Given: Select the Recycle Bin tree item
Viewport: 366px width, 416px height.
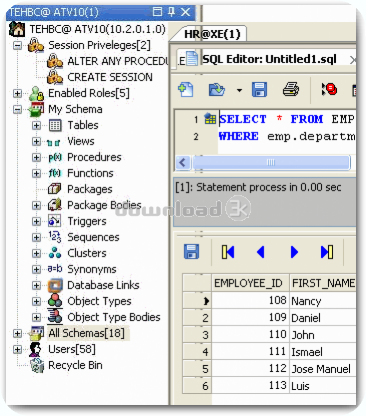Looking at the screenshot, I should click(75, 365).
